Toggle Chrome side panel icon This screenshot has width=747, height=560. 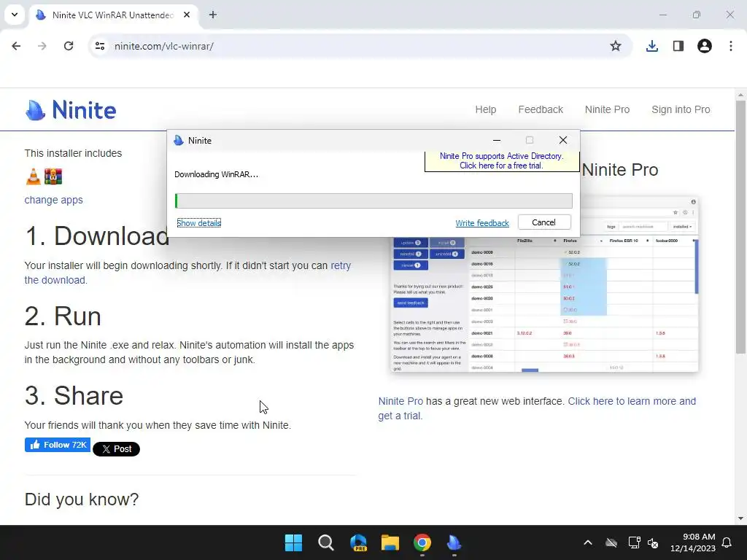(x=678, y=46)
